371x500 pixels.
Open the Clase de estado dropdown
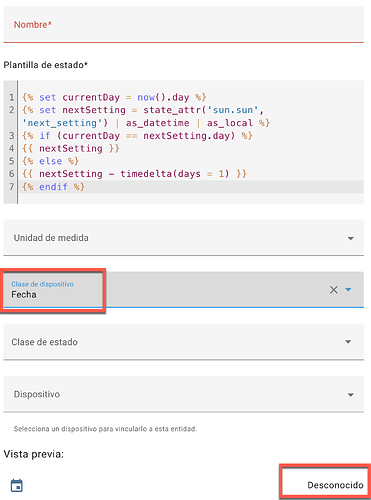coord(183,342)
